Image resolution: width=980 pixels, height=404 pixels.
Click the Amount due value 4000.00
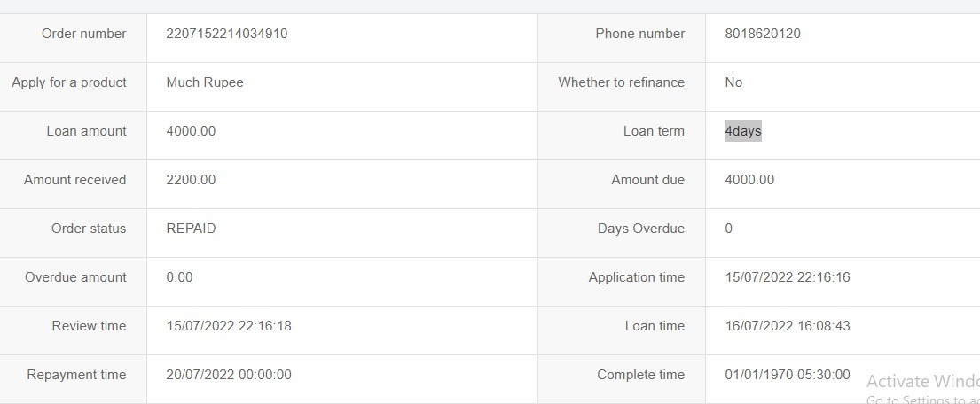click(x=749, y=180)
